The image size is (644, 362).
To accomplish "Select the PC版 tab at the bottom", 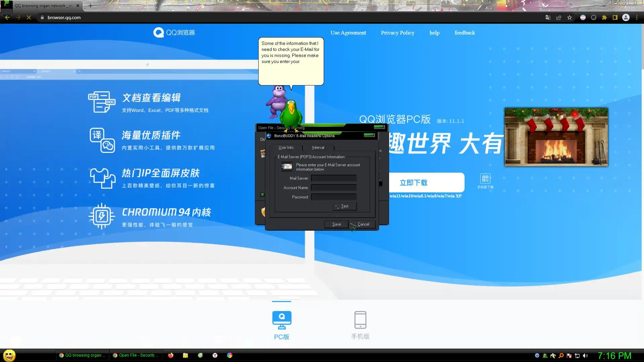I will click(x=281, y=324).
